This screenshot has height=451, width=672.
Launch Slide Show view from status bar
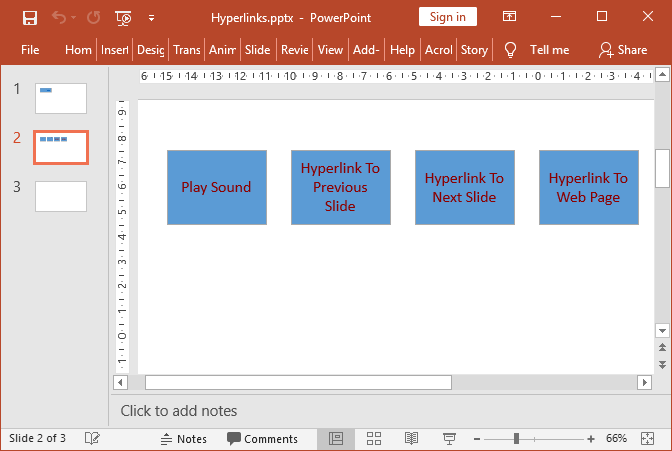(449, 438)
